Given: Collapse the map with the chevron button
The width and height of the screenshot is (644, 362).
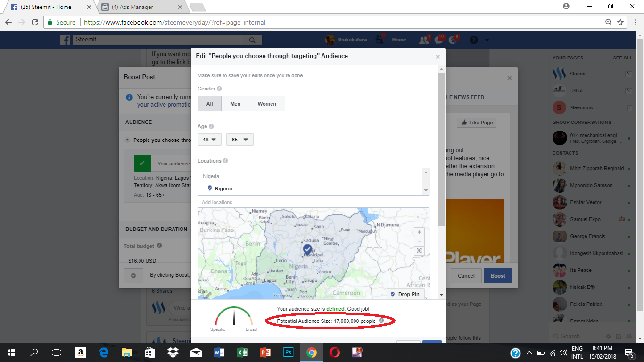Looking at the screenshot, I should tap(417, 217).
